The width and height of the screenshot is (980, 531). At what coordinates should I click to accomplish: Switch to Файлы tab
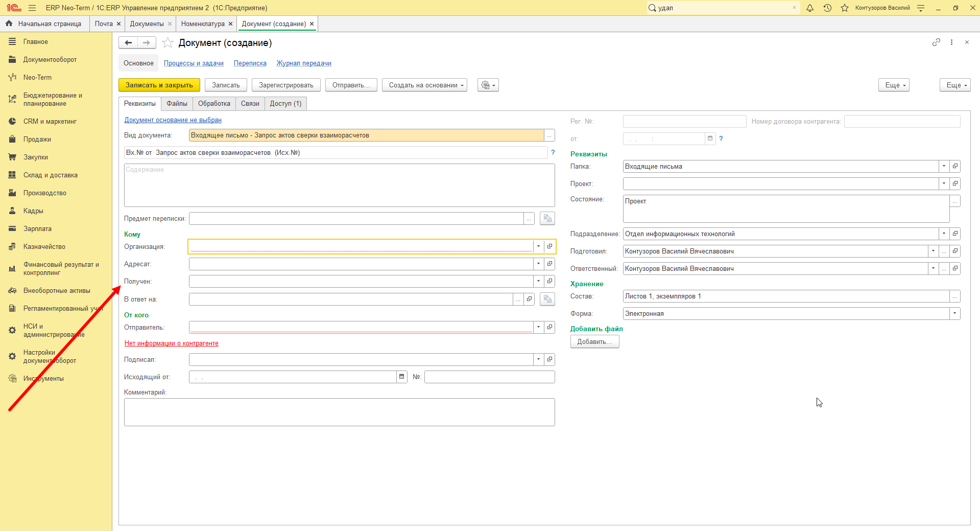tap(177, 103)
